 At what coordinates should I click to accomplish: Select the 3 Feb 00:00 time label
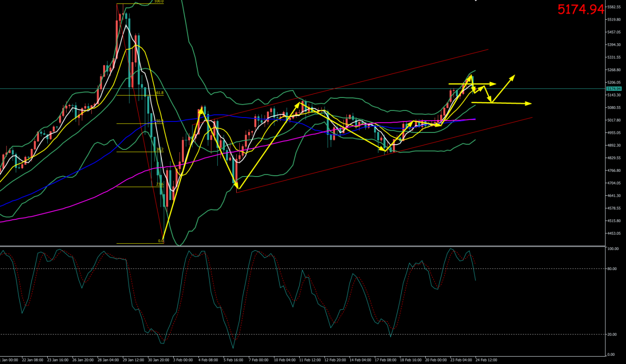click(183, 360)
